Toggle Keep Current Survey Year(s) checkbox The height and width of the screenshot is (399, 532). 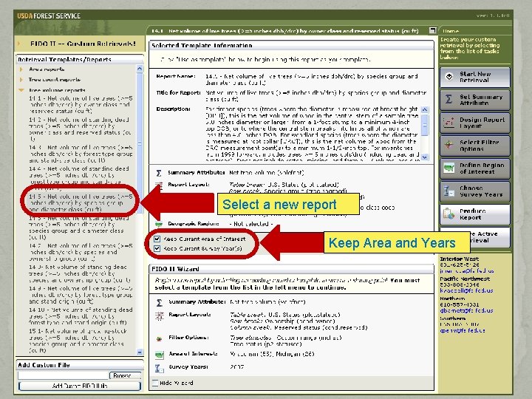point(157,248)
